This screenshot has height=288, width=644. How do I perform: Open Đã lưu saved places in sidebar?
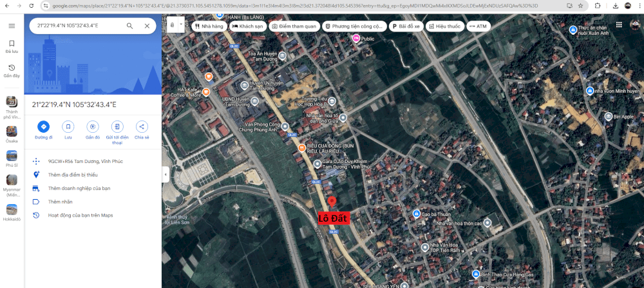[x=12, y=46]
